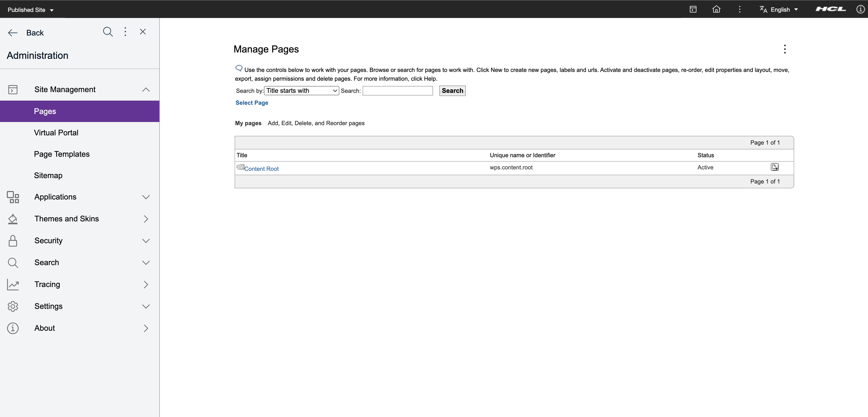
Task: Click the sidebar overflow menu icon
Action: 125,32
